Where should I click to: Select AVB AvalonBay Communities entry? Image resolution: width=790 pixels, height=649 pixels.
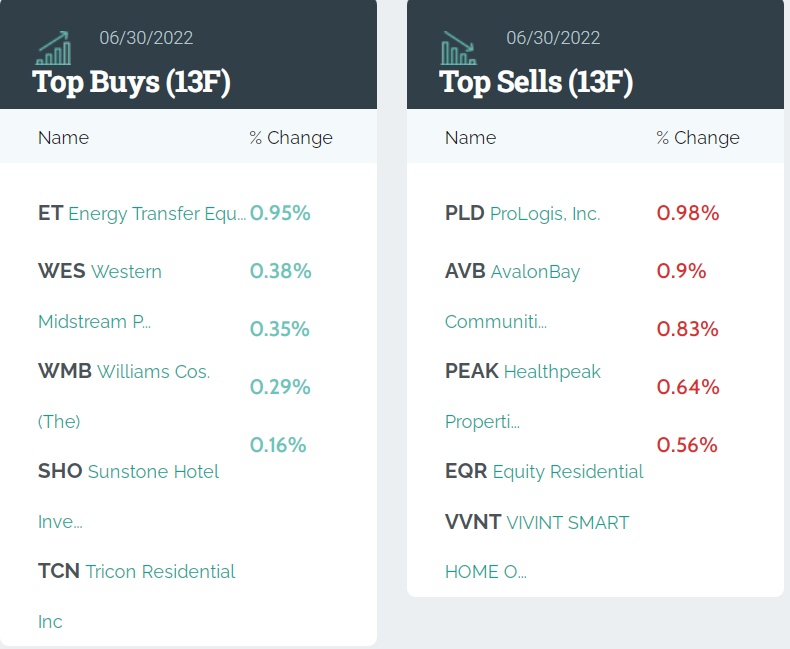(x=512, y=272)
